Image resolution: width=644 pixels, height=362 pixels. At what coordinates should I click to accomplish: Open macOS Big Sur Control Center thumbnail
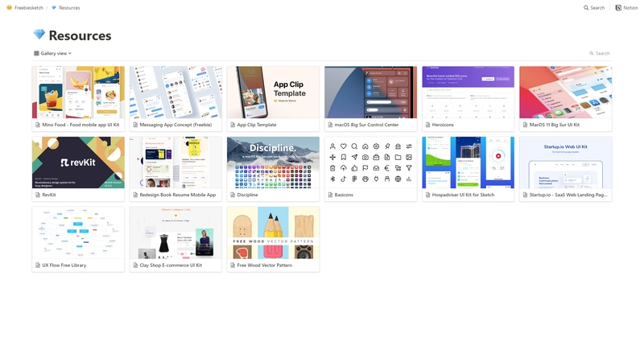[370, 93]
